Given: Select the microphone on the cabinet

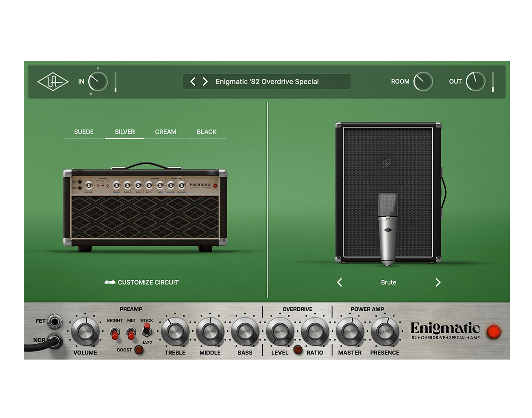Looking at the screenshot, I should [x=388, y=229].
